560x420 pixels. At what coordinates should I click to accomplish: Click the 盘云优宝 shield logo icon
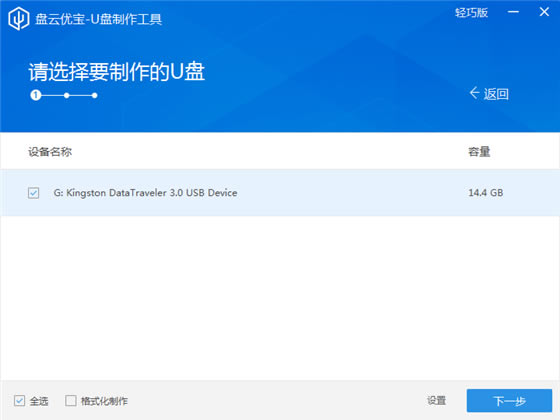click(19, 19)
